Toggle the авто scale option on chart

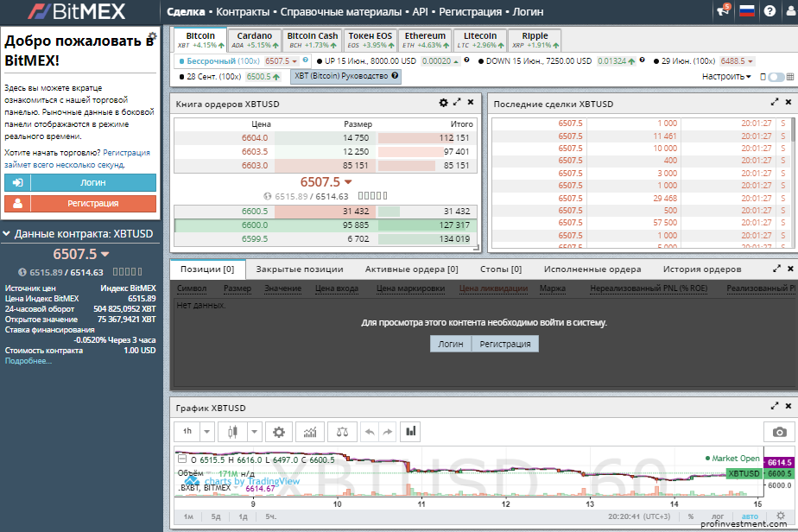coord(750,516)
